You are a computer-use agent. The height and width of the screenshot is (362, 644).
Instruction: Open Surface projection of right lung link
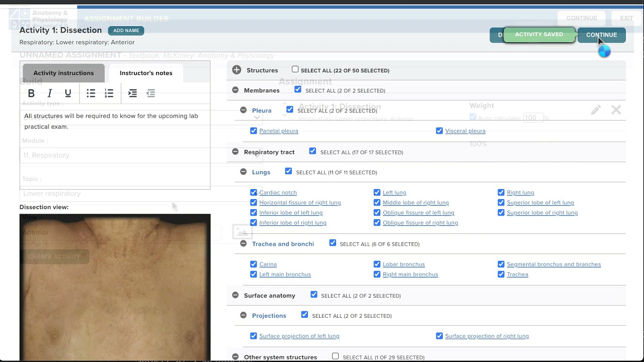point(487,336)
